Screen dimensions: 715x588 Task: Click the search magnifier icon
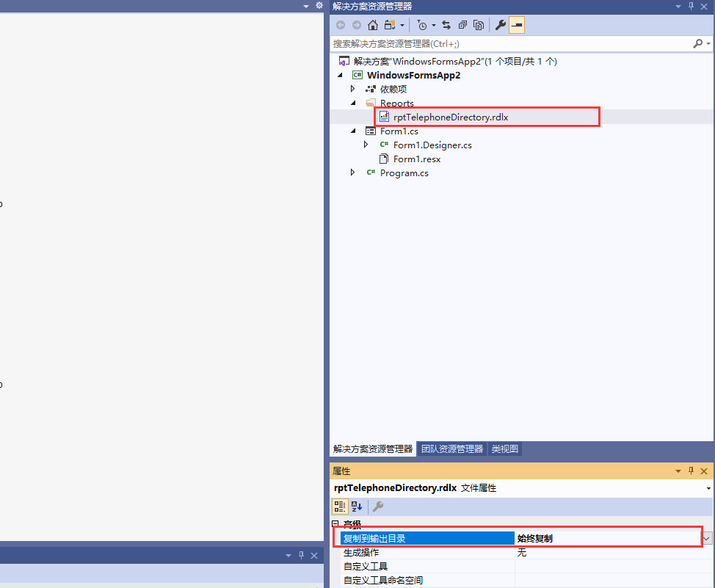(x=697, y=44)
